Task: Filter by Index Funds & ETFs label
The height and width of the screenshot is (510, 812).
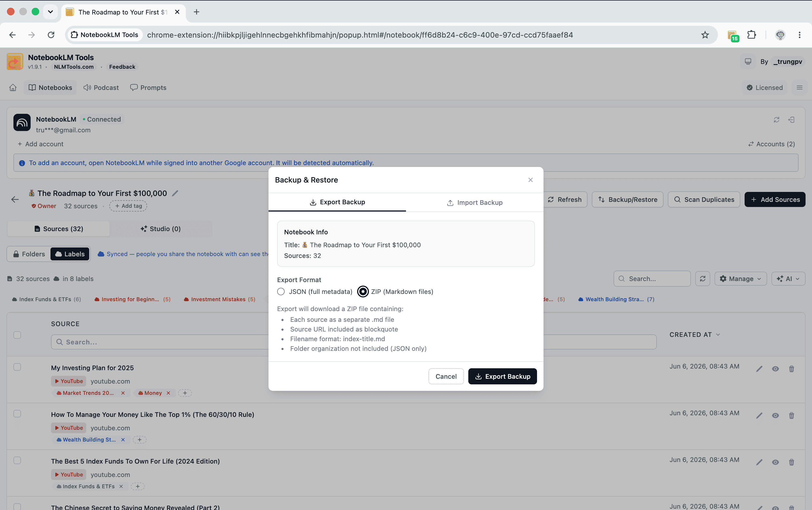Action: (46, 299)
